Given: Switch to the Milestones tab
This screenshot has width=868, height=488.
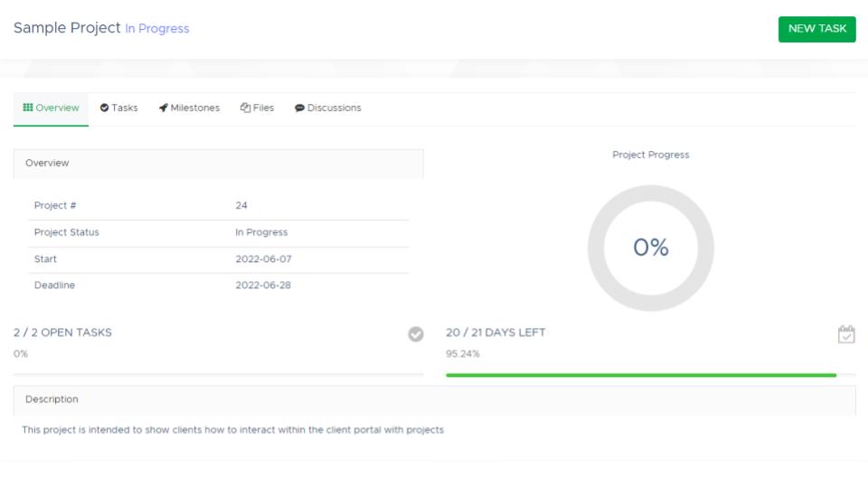Looking at the screenshot, I should 189,108.
